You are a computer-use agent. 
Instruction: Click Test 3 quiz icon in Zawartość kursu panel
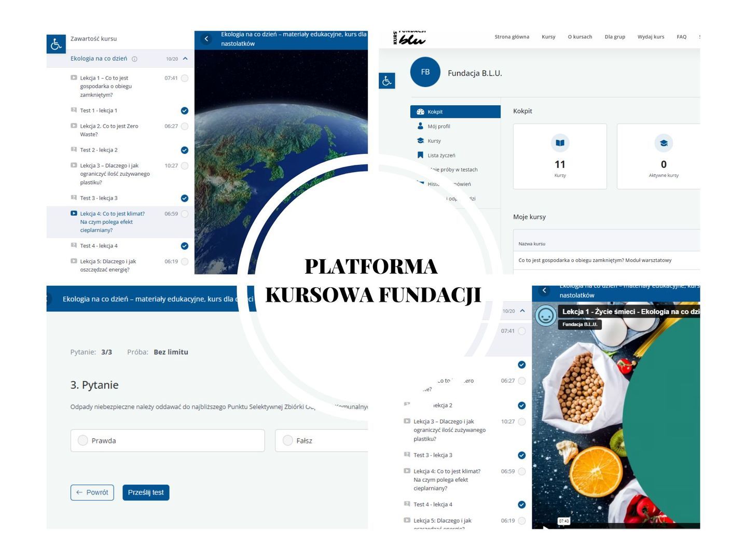(x=74, y=198)
